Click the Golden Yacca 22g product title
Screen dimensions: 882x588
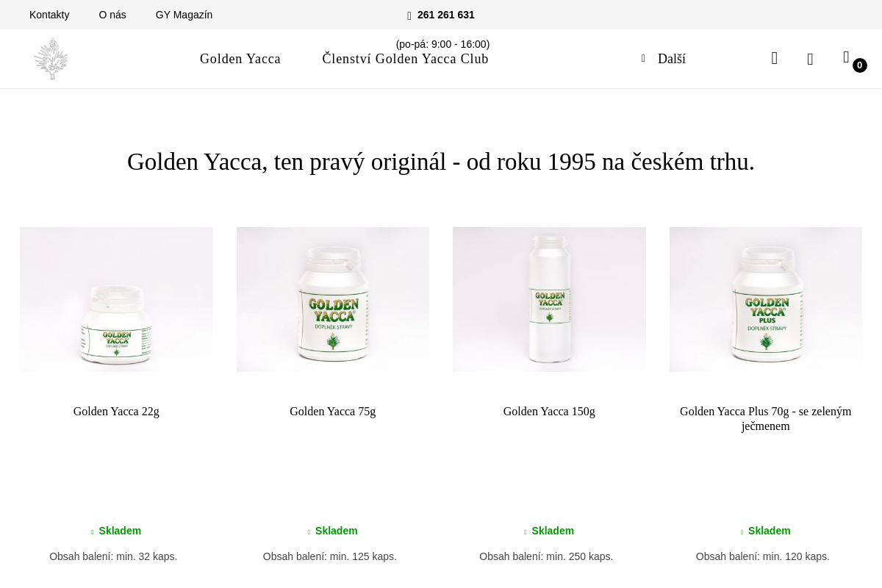pyautogui.click(x=116, y=412)
